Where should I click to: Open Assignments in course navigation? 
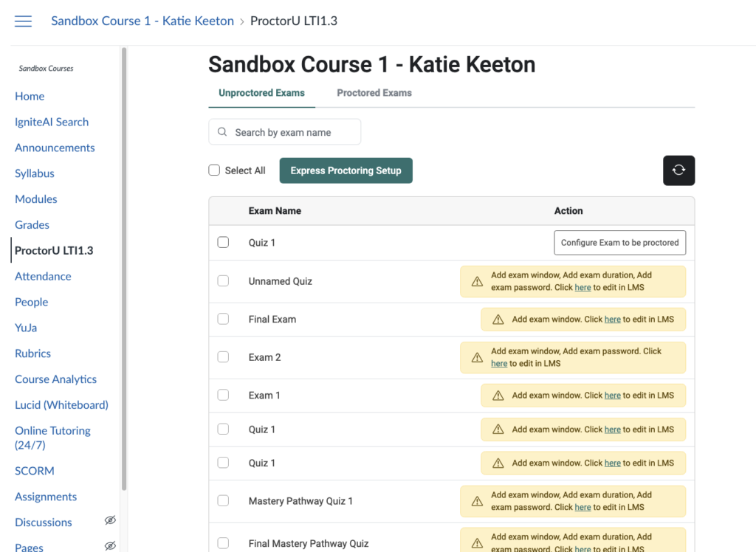(x=46, y=497)
